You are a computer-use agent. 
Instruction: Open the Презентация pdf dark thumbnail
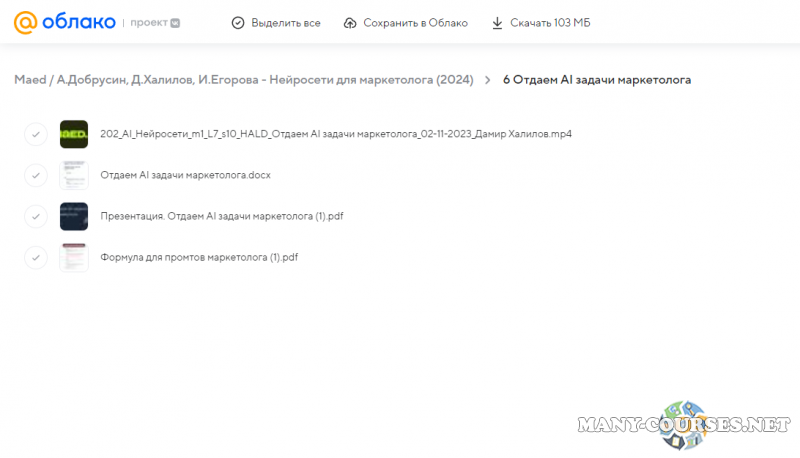coord(74,216)
